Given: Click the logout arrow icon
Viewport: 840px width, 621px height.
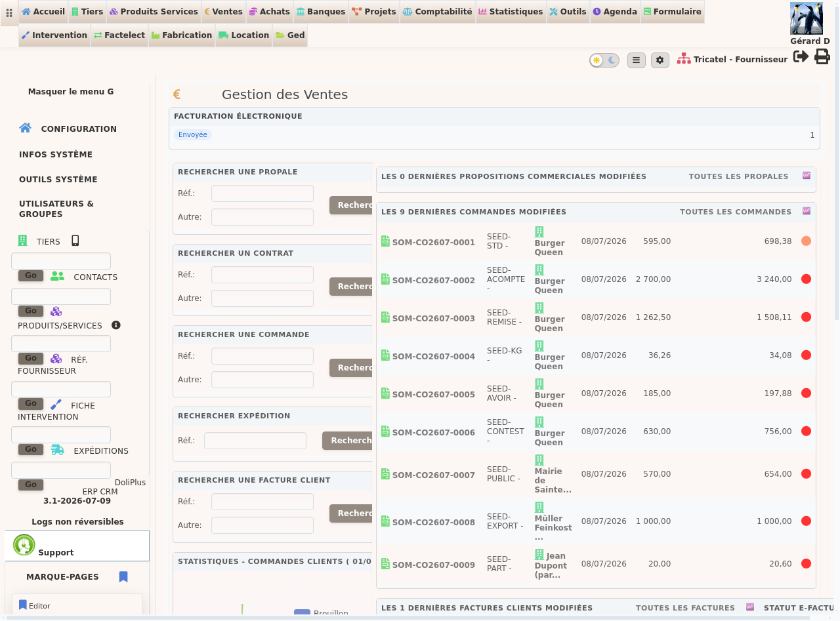Looking at the screenshot, I should pos(801,56).
